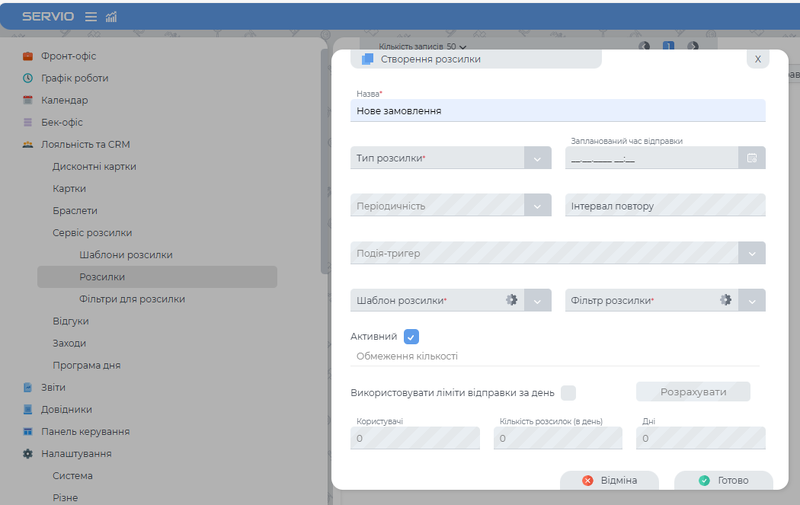Enable daily sending limits checkbox
This screenshot has height=505, width=800.
coord(569,393)
